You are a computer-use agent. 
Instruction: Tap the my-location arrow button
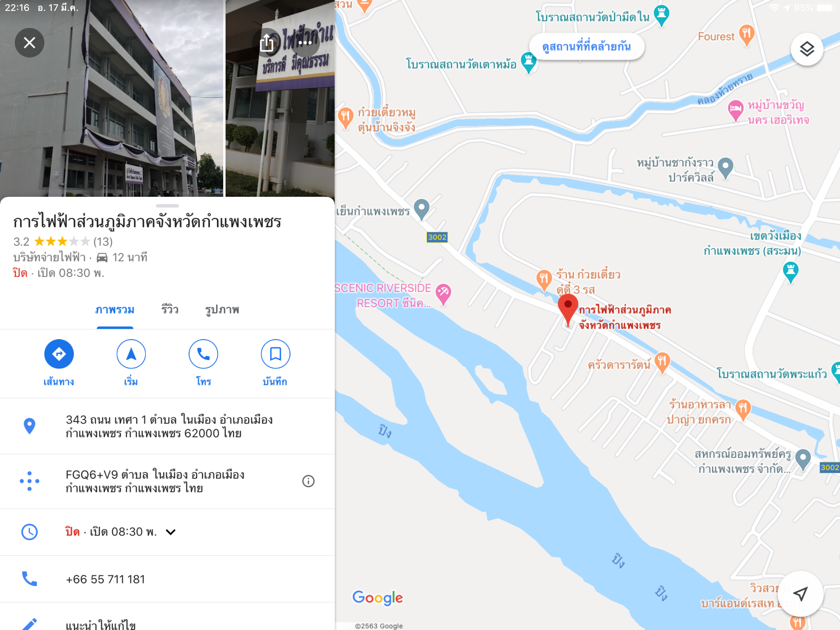click(800, 593)
